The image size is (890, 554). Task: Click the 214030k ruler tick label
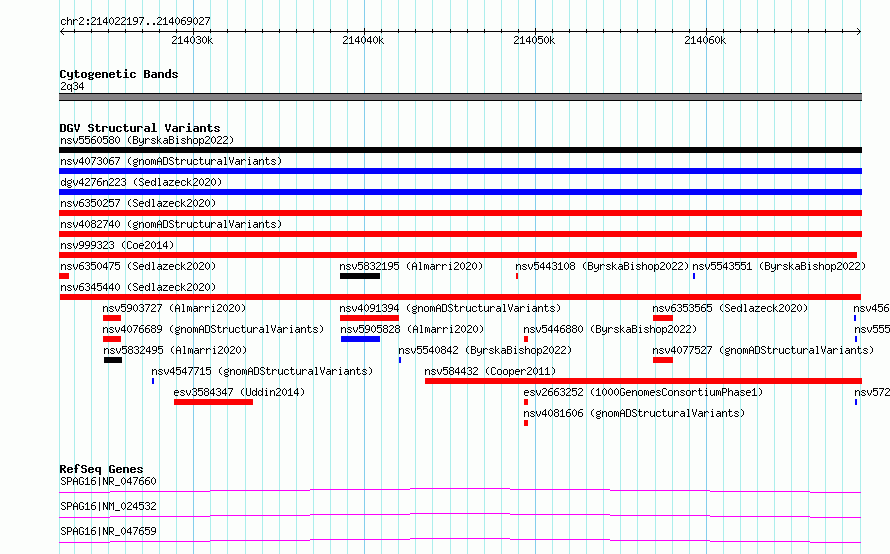click(x=192, y=40)
